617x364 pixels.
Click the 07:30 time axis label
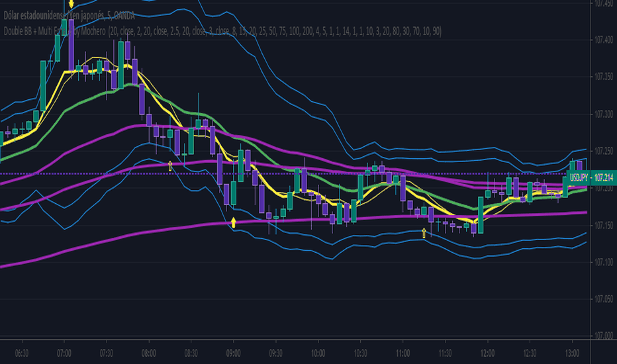[106, 353]
